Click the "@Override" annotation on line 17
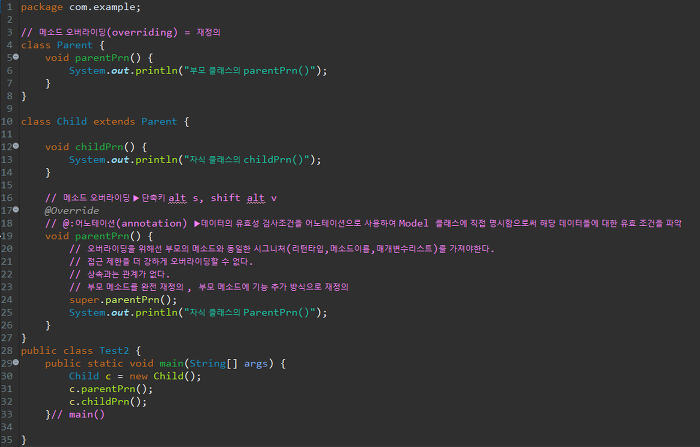 tap(72, 211)
